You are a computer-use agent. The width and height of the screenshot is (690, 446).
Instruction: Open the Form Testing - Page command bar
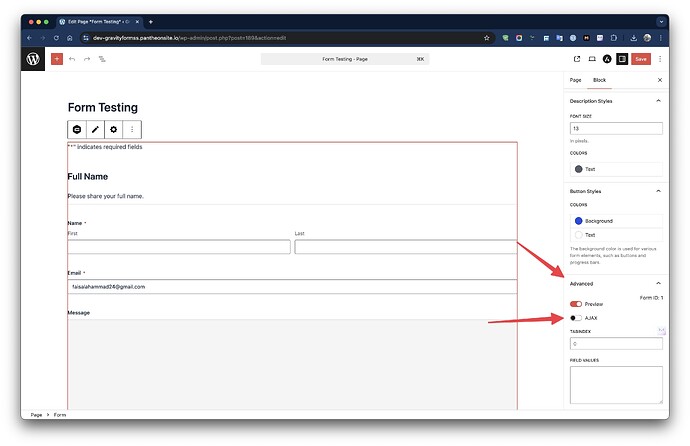click(345, 59)
